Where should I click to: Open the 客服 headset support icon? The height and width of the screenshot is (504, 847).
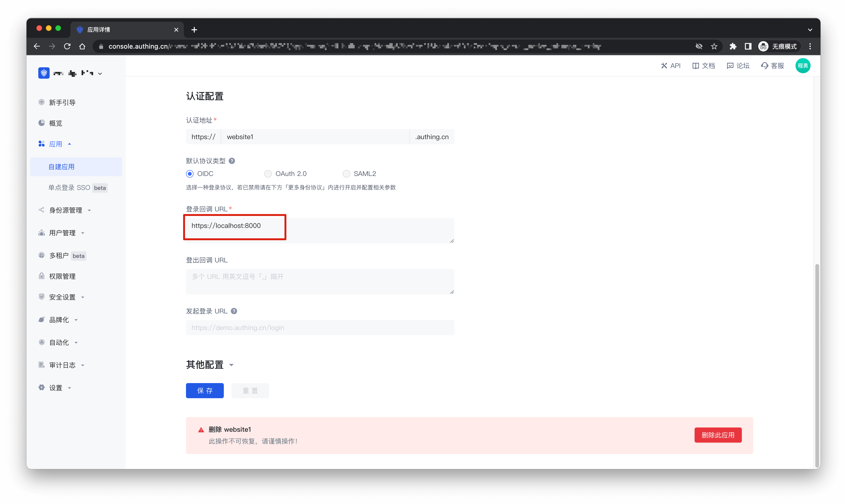tap(765, 66)
